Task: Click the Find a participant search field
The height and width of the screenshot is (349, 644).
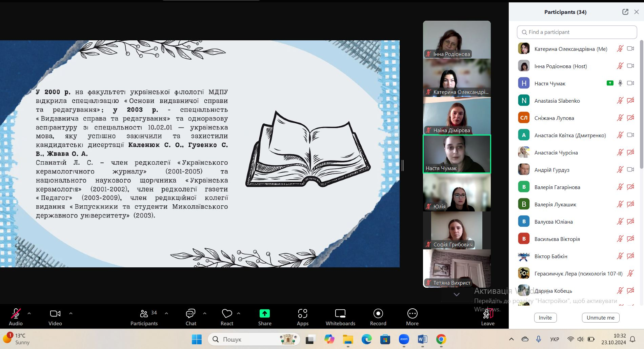Action: click(x=577, y=32)
